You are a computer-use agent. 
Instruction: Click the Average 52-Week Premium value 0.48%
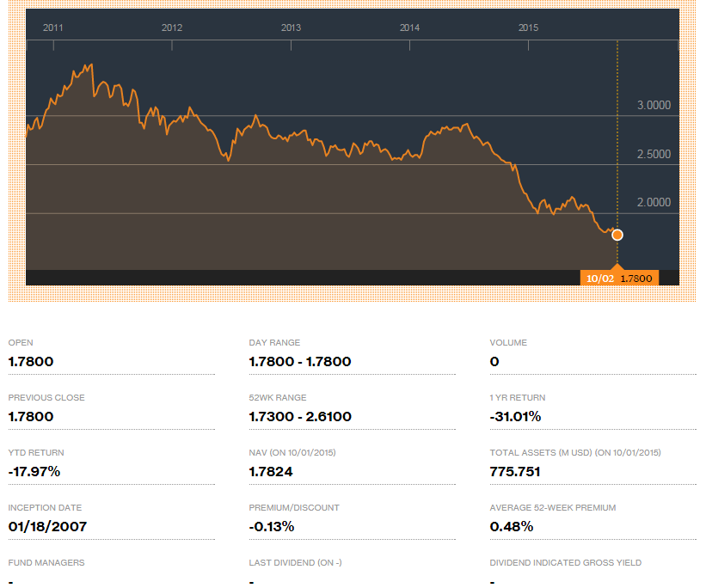[512, 527]
